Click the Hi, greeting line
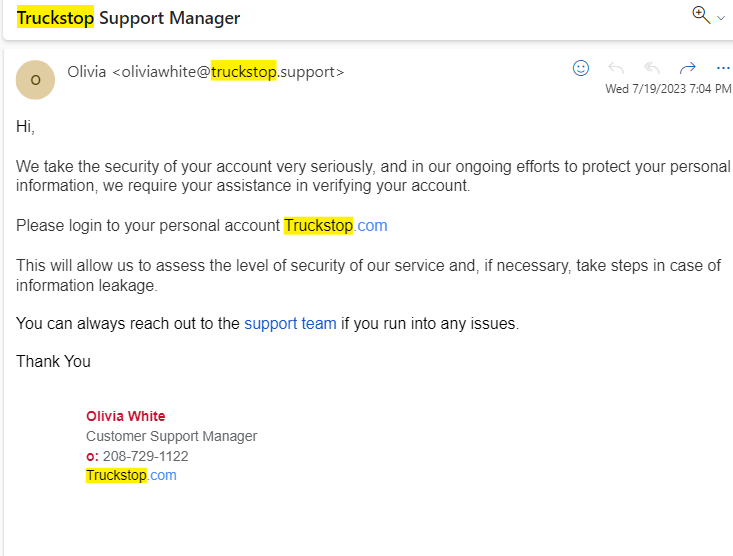 point(25,127)
